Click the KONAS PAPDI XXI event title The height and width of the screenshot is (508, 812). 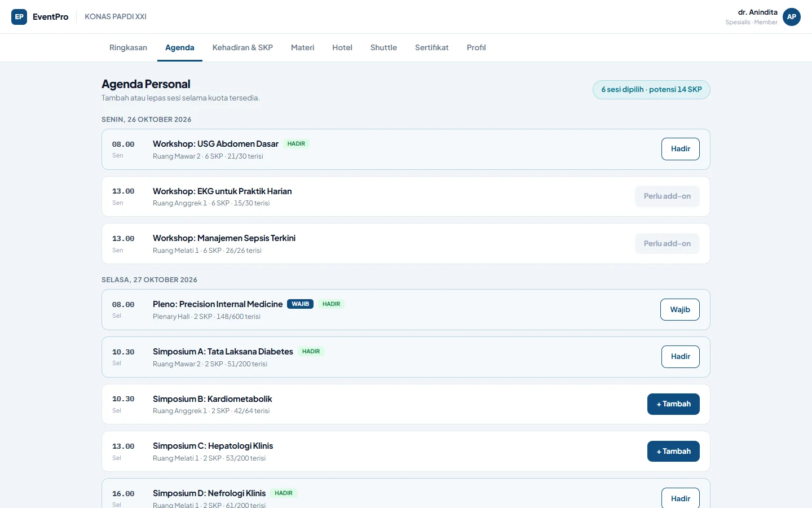pos(116,17)
